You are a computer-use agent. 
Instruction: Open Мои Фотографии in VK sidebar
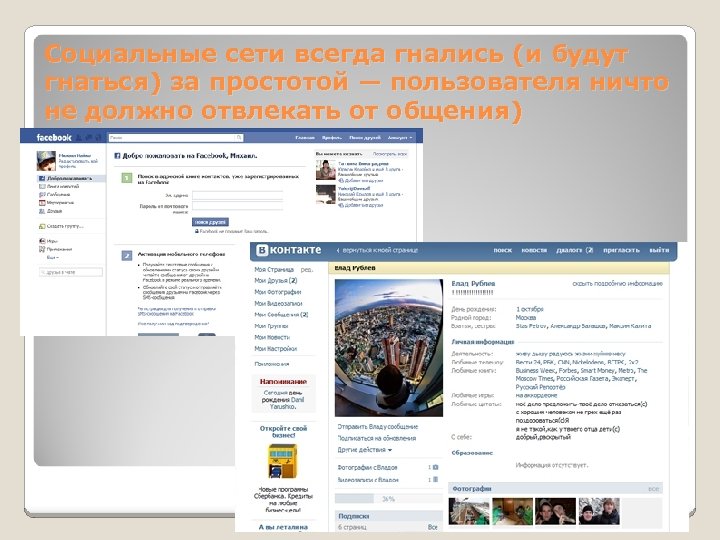pyautogui.click(x=278, y=292)
